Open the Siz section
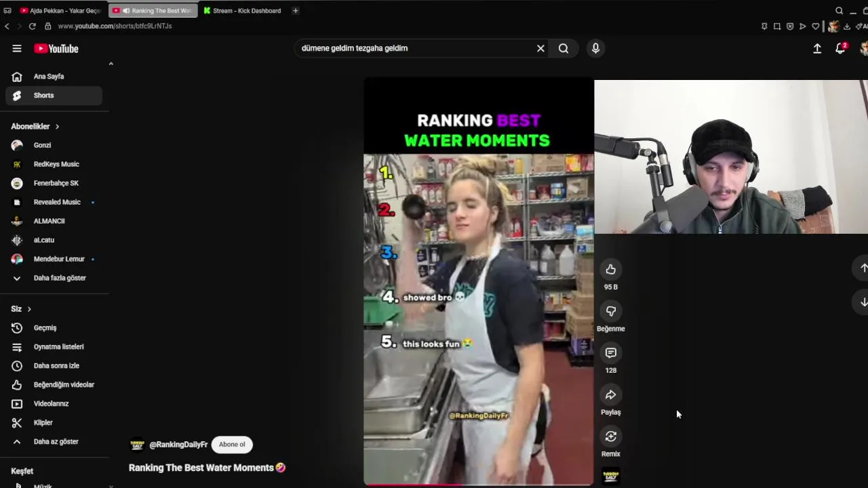Viewport: 868px width, 488px height. tap(21, 309)
